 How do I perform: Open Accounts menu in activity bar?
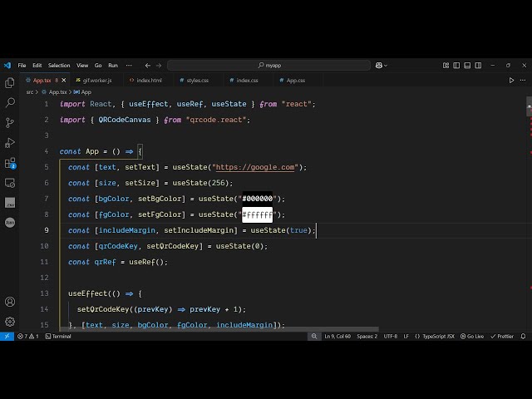click(10, 302)
